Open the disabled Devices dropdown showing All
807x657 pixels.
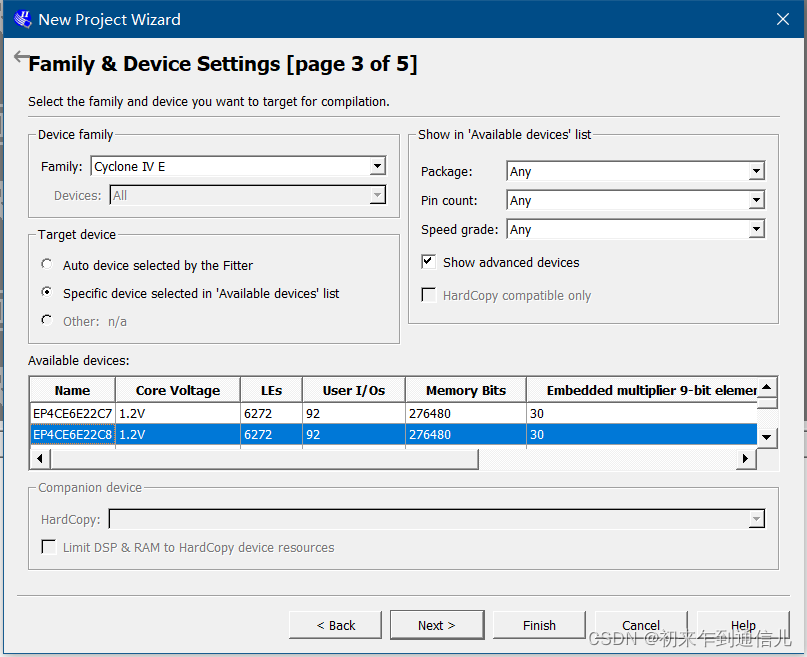tap(248, 196)
